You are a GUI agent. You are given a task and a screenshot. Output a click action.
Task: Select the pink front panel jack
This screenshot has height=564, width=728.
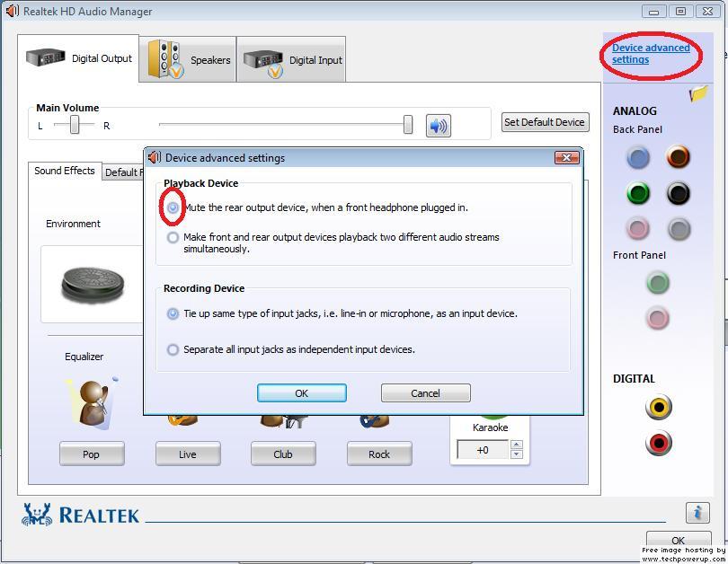[x=658, y=318]
